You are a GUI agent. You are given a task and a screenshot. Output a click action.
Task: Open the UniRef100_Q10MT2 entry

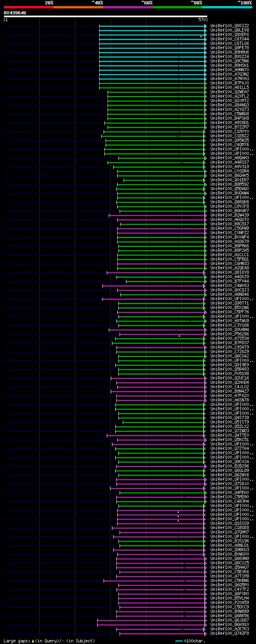pyautogui.click(x=230, y=101)
